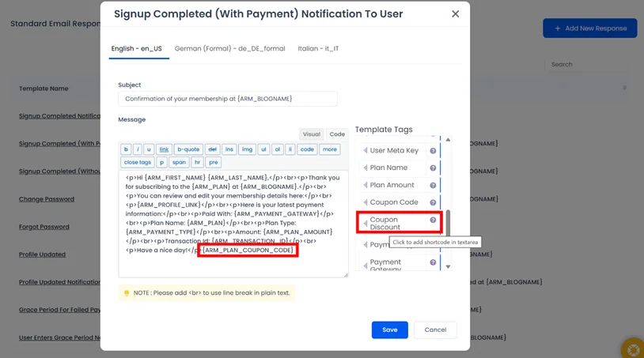Open help icon for Coupon Code
The image size is (644, 358).
click(x=433, y=202)
